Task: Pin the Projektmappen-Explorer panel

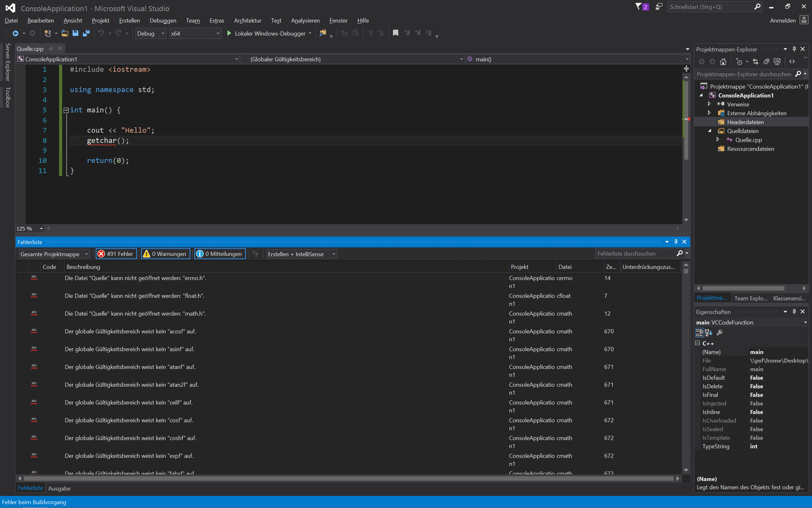Action: [794, 49]
